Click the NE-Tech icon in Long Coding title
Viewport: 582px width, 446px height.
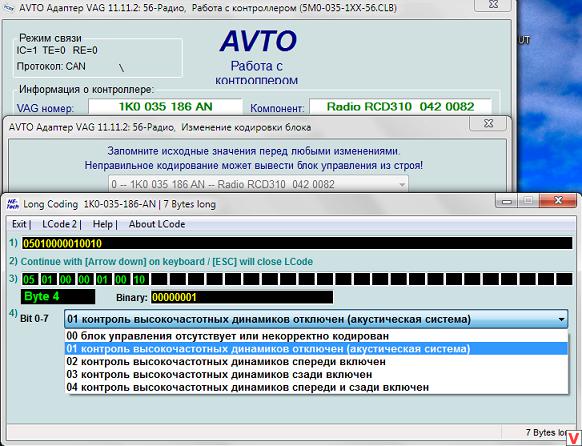[13, 204]
